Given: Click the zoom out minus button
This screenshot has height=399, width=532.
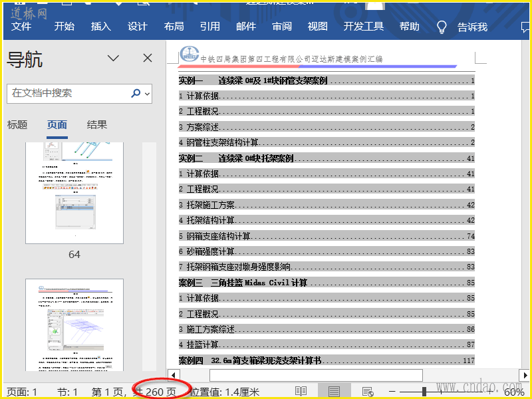Looking at the screenshot, I should point(392,392).
